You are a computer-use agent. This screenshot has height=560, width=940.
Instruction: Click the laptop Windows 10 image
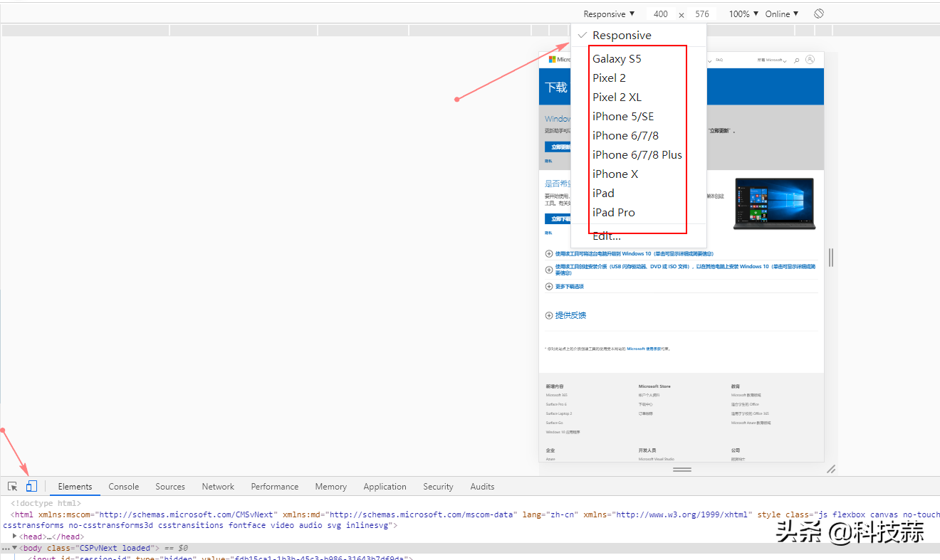point(774,204)
